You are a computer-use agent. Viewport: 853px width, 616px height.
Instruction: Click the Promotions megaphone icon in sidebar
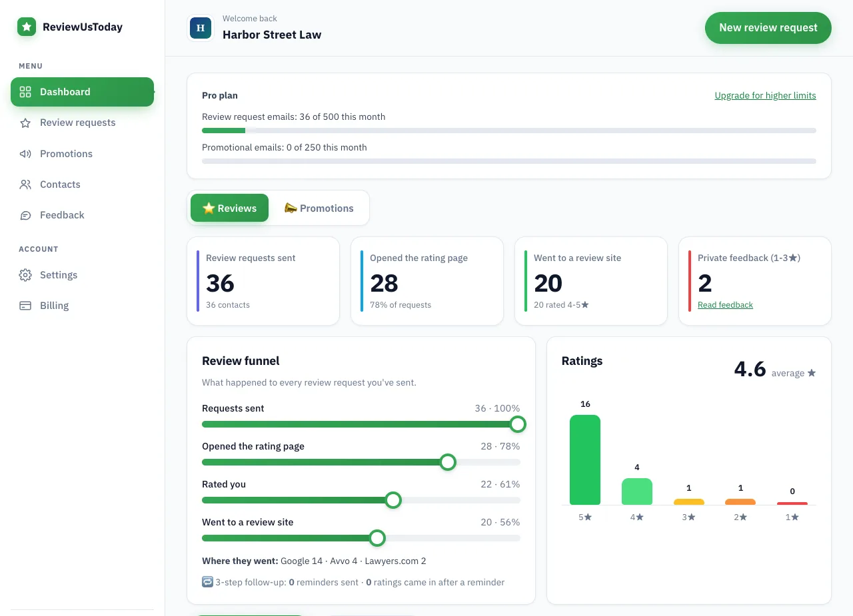click(x=25, y=154)
